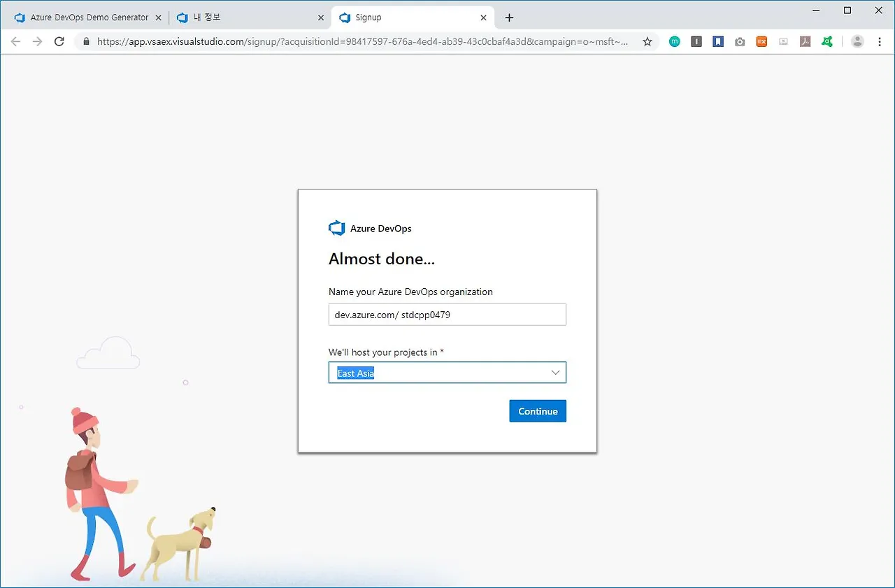The image size is (895, 588).
Task: Click the teal Monosnap extension icon
Action: (x=675, y=41)
